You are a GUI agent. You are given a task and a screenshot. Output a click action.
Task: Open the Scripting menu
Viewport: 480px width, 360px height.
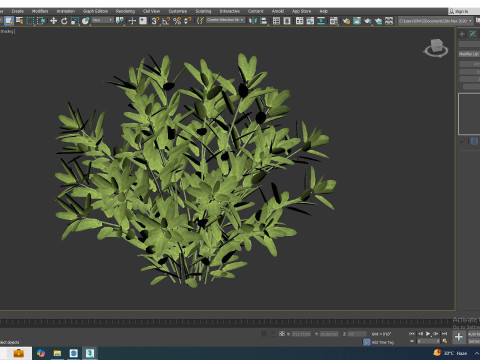[x=203, y=11]
